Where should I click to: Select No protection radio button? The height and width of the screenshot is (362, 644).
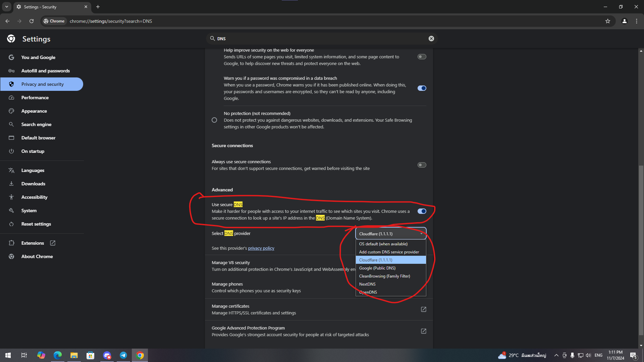point(214,120)
